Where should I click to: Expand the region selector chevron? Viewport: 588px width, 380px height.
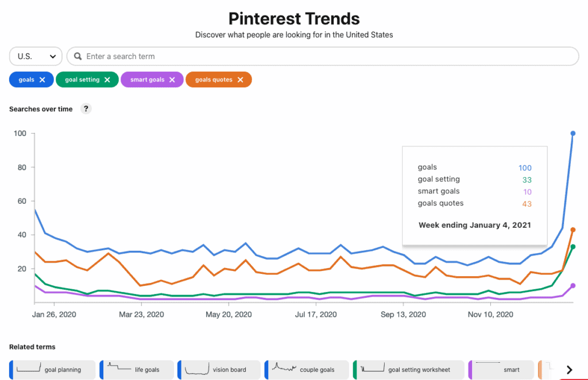[53, 56]
